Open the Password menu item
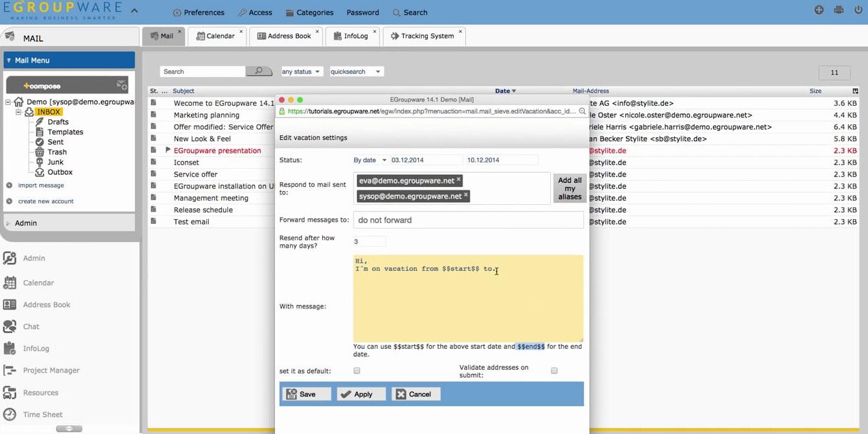The height and width of the screenshot is (434, 868). [362, 12]
